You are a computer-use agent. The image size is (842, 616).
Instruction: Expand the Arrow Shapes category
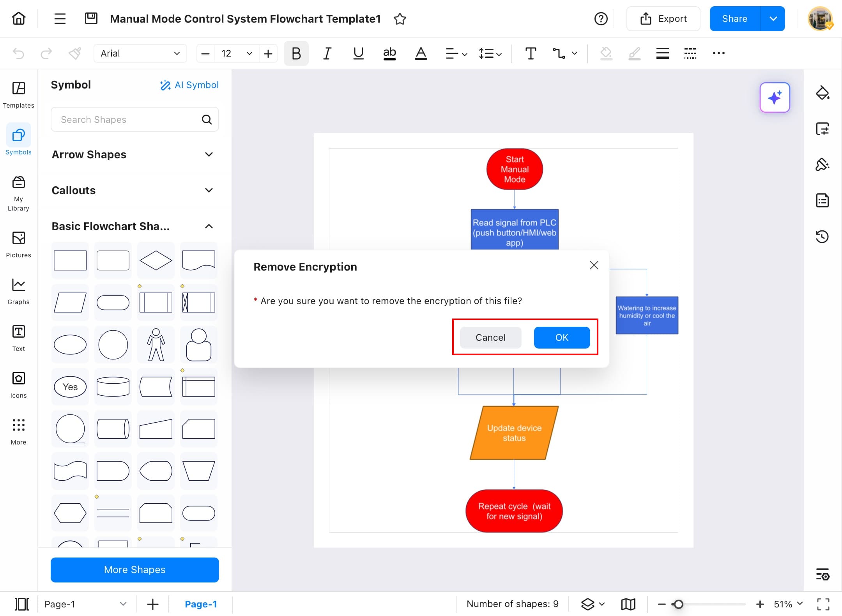[209, 154]
